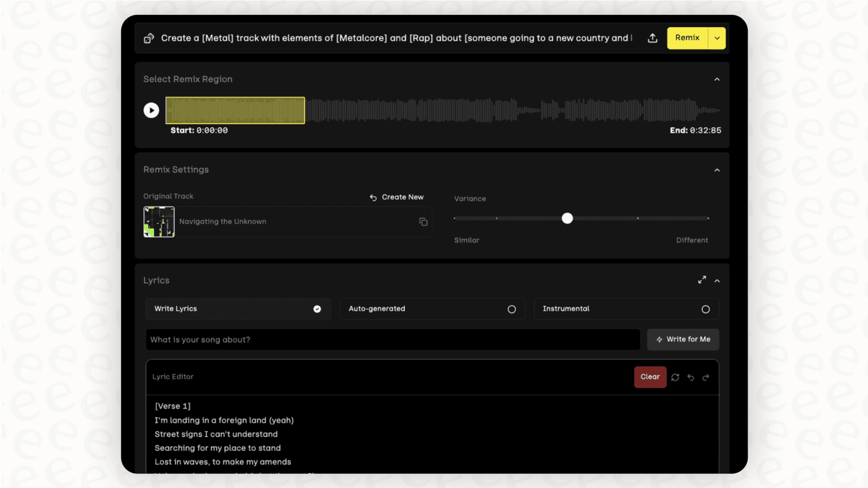Expand the Lyrics panel to fullscreen
Viewport: 868px width, 488px height.
click(x=702, y=279)
